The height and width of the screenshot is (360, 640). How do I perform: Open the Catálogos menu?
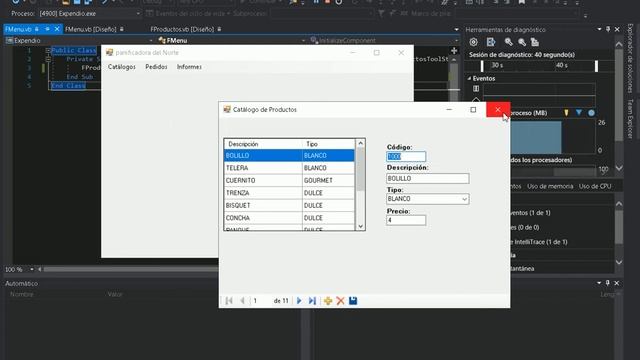(122, 67)
